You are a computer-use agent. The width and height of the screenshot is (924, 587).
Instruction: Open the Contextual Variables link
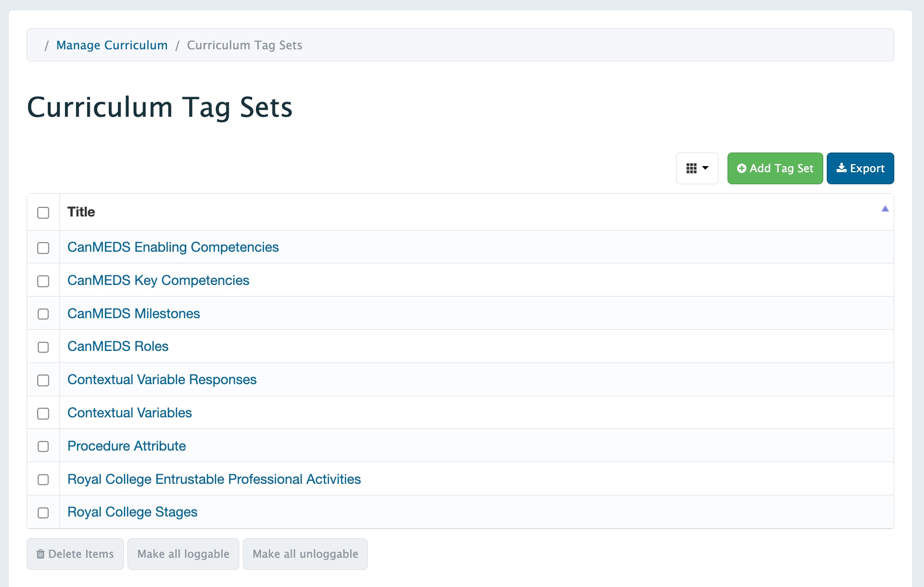(x=129, y=413)
